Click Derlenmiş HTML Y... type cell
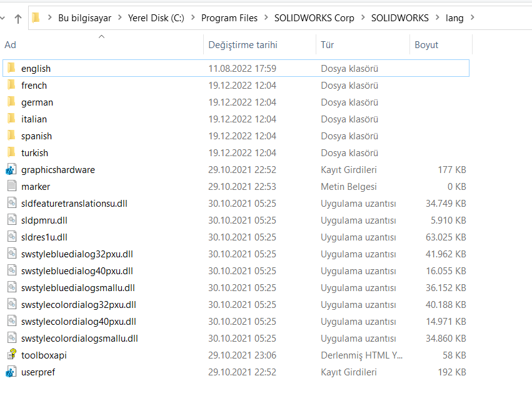The image size is (532, 401). point(362,355)
